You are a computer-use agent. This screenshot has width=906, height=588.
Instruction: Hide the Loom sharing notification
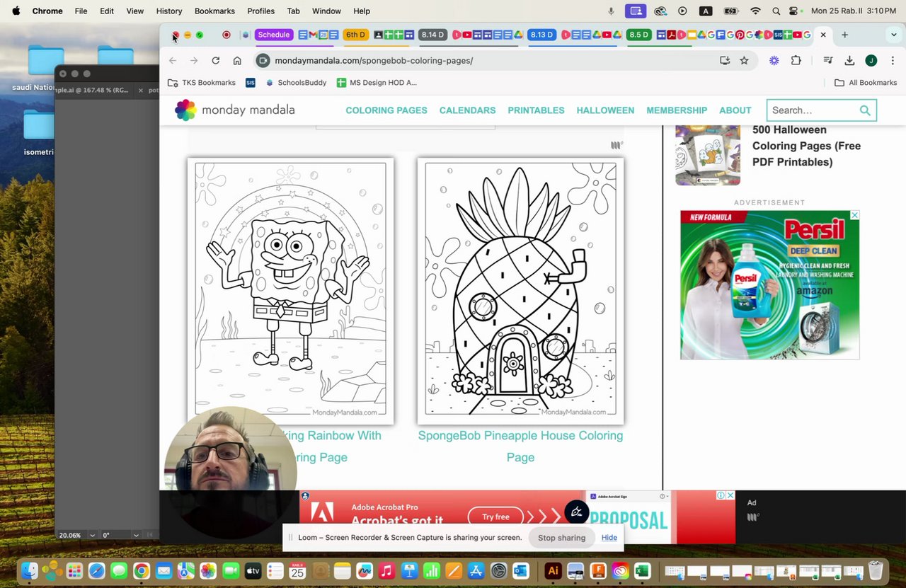point(609,538)
